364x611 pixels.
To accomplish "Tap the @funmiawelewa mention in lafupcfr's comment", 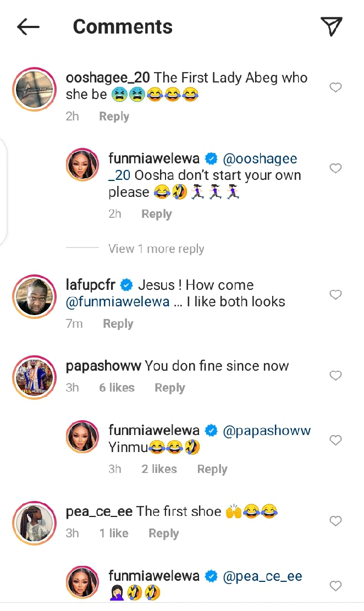I will coord(118,301).
